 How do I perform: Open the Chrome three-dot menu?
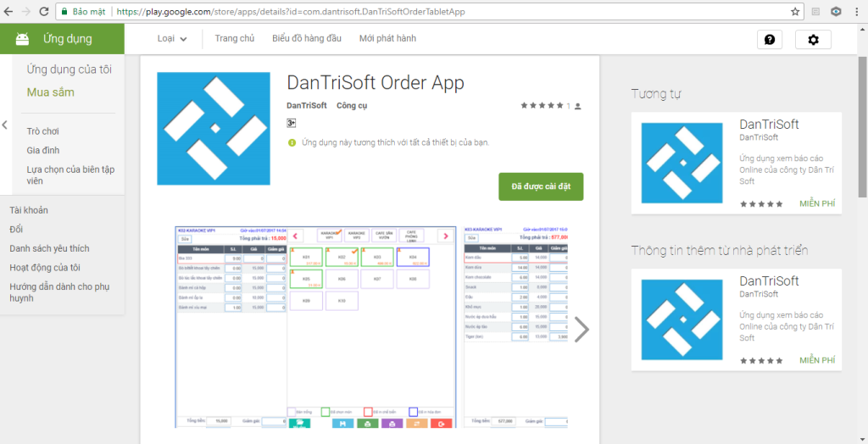pos(856,11)
